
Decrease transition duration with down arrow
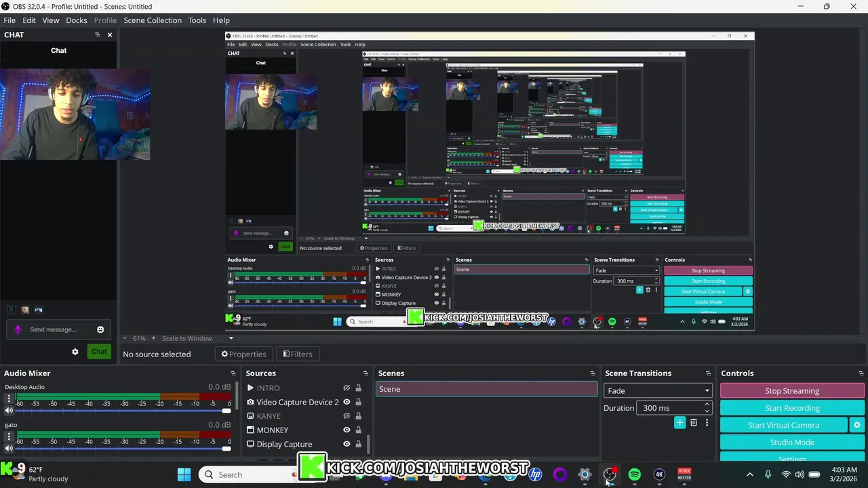pos(707,411)
